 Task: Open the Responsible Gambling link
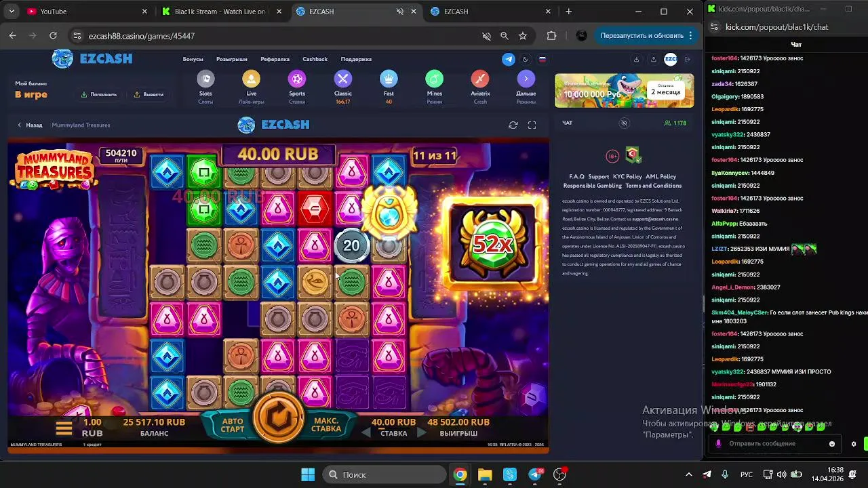[592, 185]
